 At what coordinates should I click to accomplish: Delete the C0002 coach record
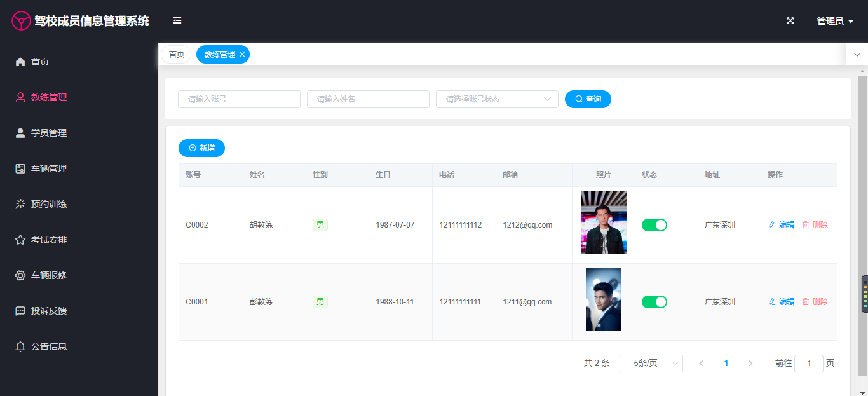pyautogui.click(x=815, y=225)
